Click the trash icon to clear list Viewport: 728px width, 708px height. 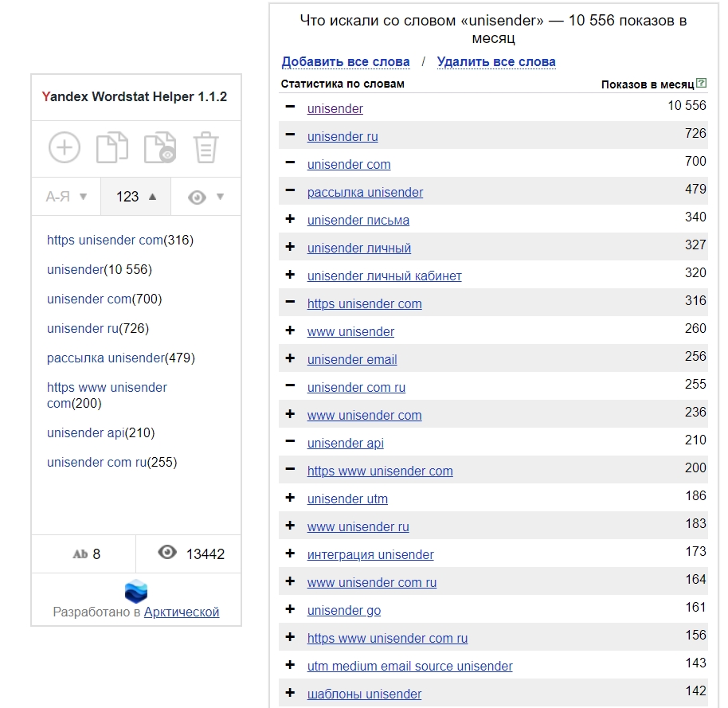[205, 147]
